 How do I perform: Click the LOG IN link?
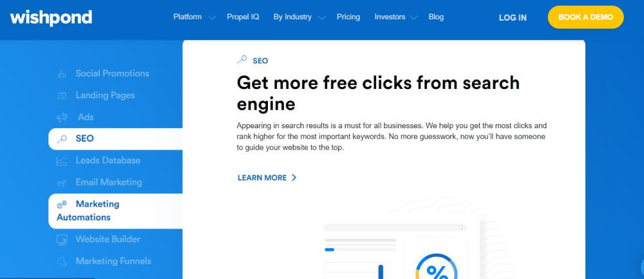(x=513, y=17)
